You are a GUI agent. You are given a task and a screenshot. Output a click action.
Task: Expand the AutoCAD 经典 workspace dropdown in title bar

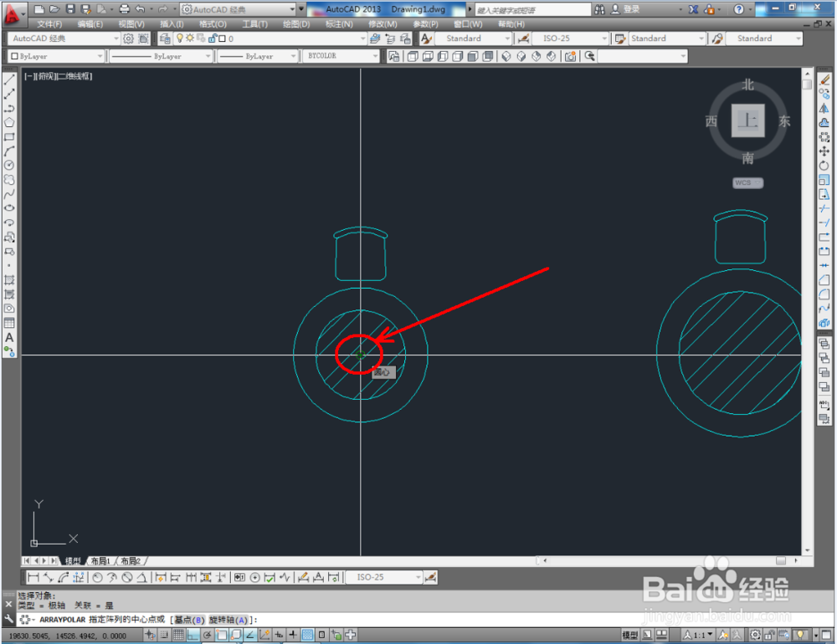(x=292, y=9)
